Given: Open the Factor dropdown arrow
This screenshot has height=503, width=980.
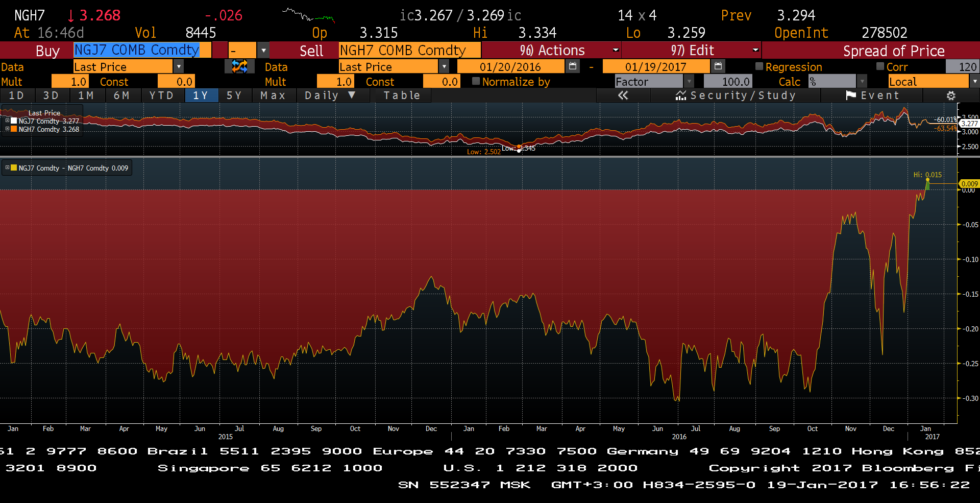Looking at the screenshot, I should 689,81.
